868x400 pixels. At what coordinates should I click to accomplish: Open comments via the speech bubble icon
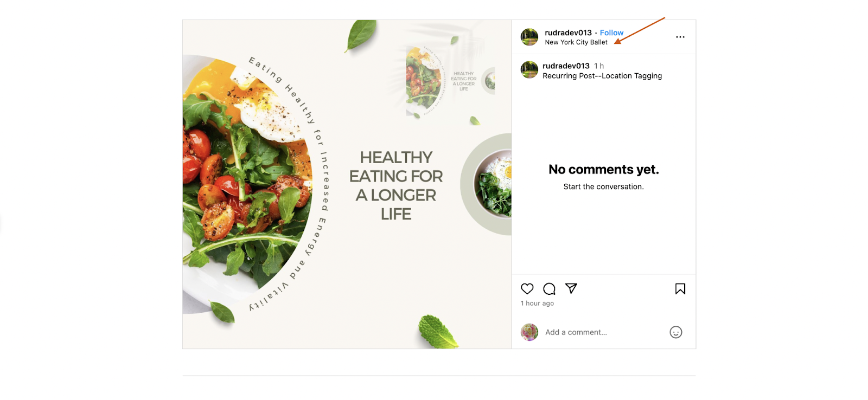(x=550, y=289)
